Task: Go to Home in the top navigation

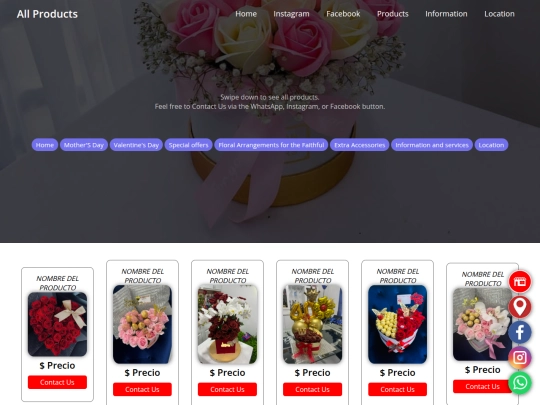Action: pos(246,14)
